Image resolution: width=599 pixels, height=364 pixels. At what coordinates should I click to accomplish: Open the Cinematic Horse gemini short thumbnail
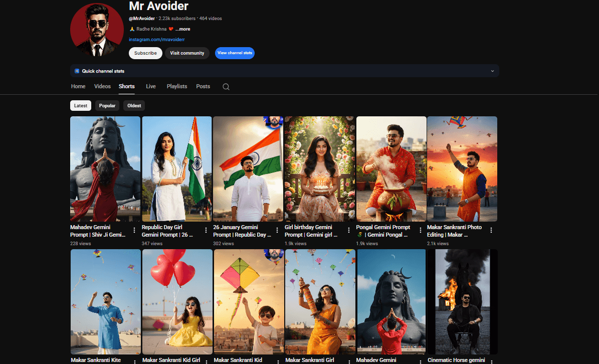pyautogui.click(x=462, y=302)
